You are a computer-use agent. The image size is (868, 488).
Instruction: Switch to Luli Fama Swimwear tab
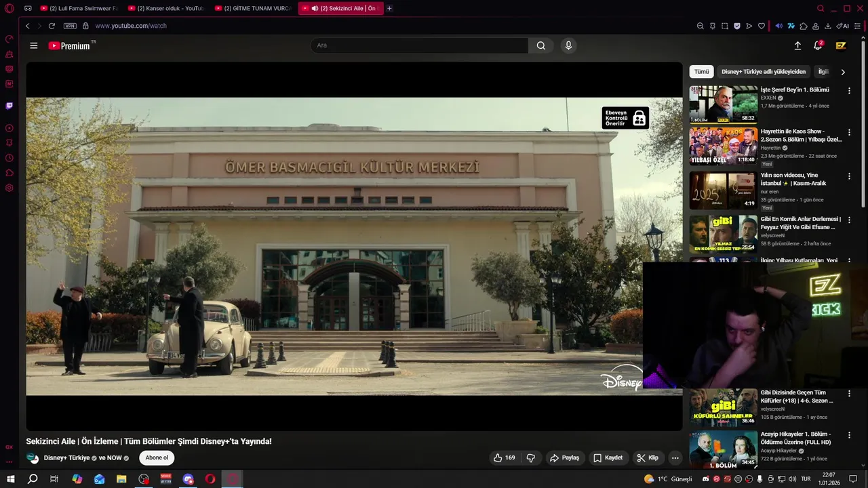click(78, 8)
